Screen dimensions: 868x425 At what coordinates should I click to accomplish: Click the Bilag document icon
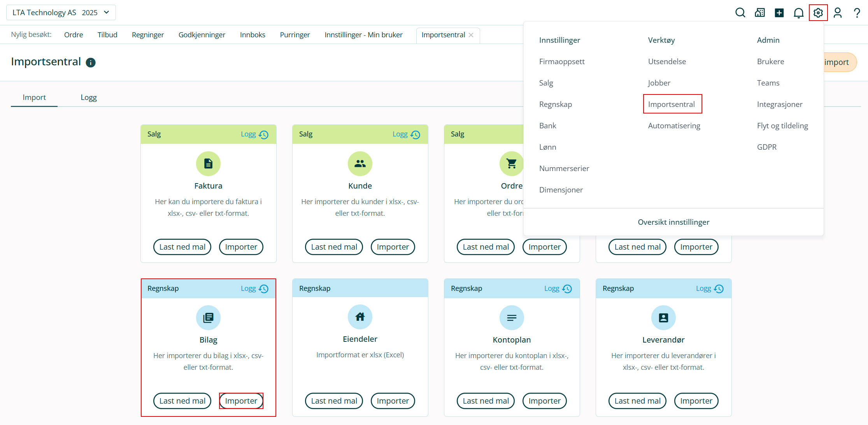click(208, 318)
